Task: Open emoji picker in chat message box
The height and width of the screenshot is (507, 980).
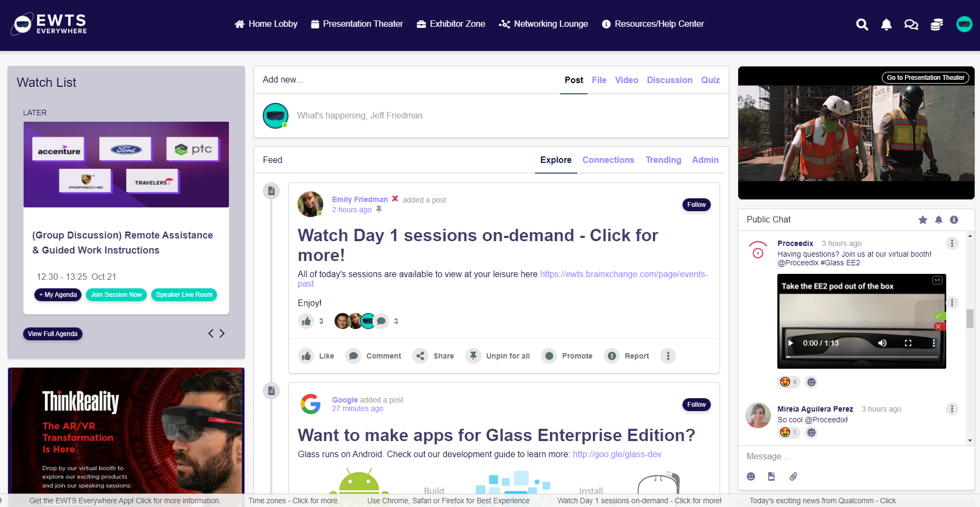Action: [x=751, y=476]
